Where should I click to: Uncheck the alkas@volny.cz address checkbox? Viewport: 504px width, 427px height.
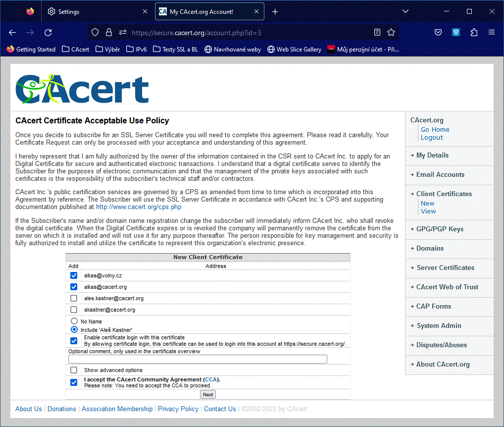[x=74, y=275]
